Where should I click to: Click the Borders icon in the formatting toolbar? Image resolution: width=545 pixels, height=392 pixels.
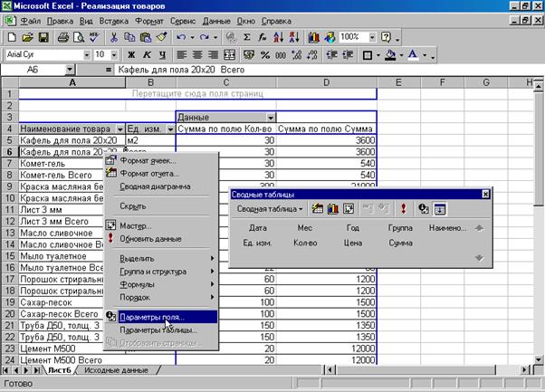click(x=368, y=55)
